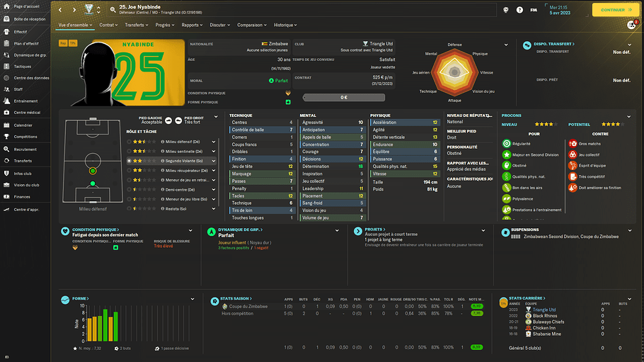Click the Dynamique de grp. panel icon
Image resolution: width=644 pixels, height=362 pixels.
point(211,232)
